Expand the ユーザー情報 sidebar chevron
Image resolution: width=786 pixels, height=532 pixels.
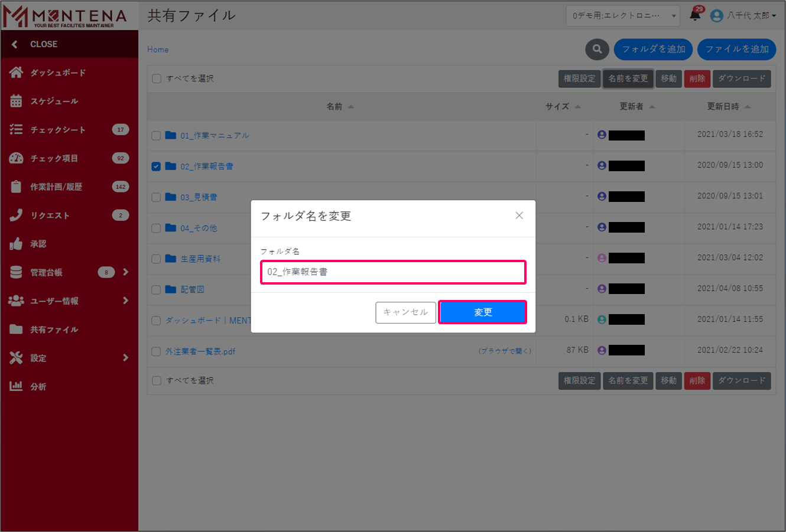(x=125, y=301)
